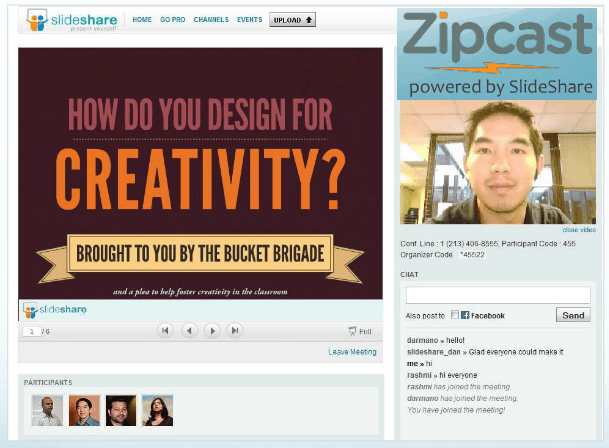Screen dimensions: 609x448
Task: Go to previous slide
Action: point(189,330)
